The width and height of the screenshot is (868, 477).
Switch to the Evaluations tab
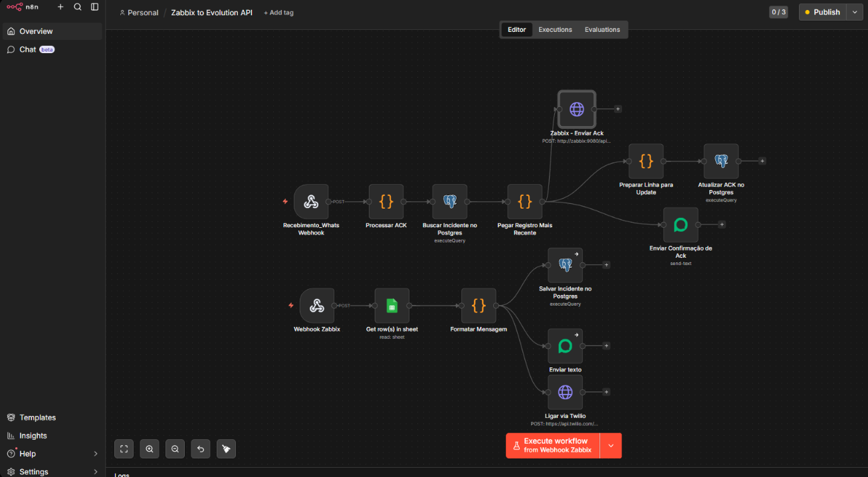point(602,30)
